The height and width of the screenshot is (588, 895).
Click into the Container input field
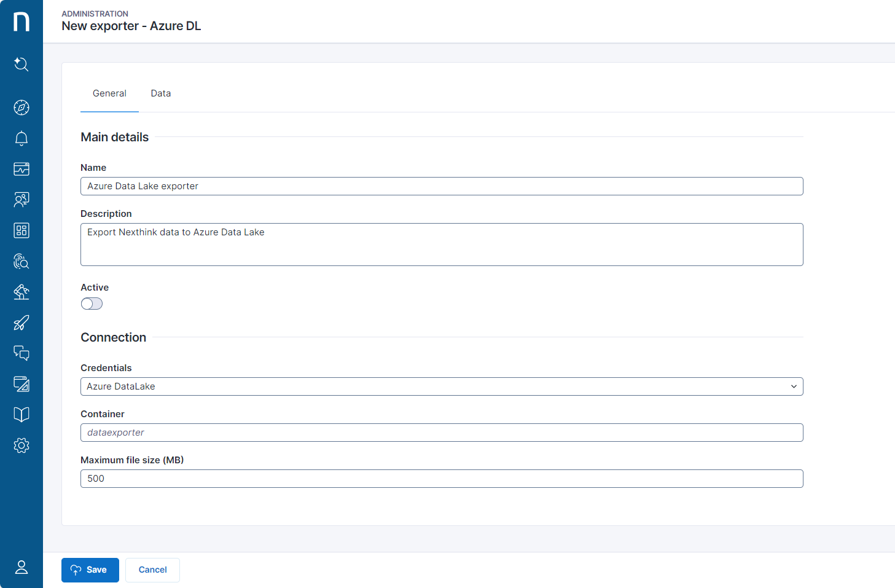click(x=441, y=433)
